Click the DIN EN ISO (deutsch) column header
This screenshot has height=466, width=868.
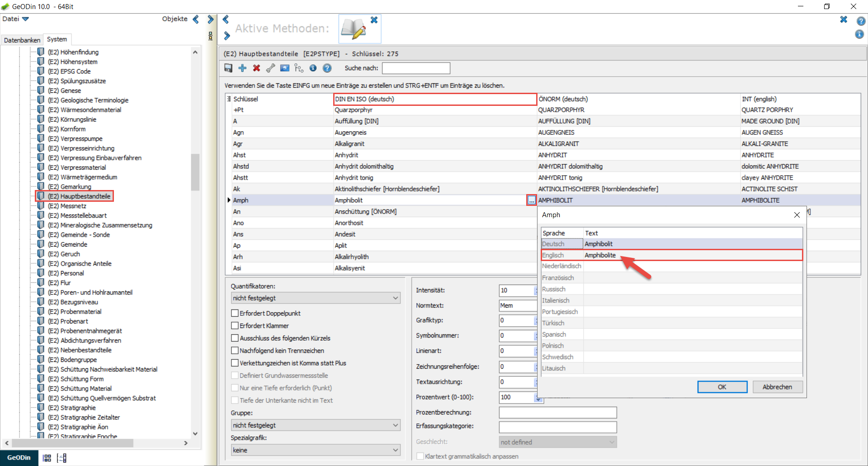[435, 99]
